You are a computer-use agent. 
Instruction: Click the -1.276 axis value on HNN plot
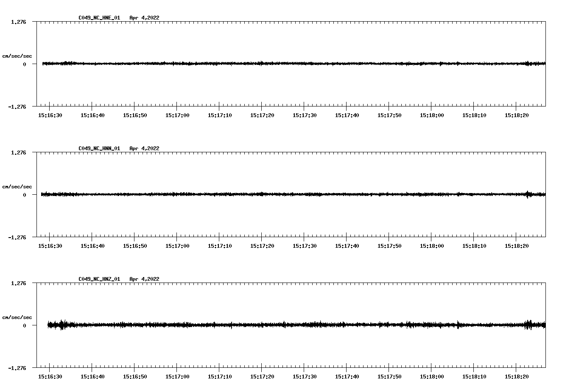(x=17, y=238)
